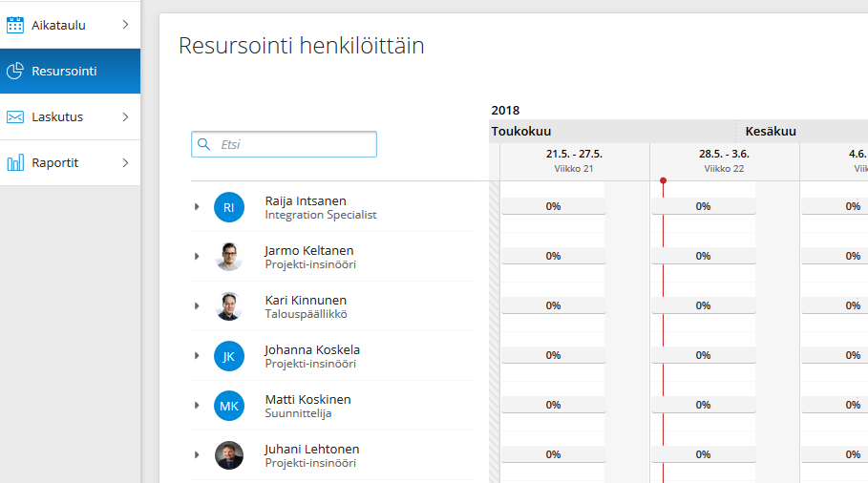The image size is (868, 483).
Task: Click the Raportit bar chart icon
Action: tap(15, 162)
